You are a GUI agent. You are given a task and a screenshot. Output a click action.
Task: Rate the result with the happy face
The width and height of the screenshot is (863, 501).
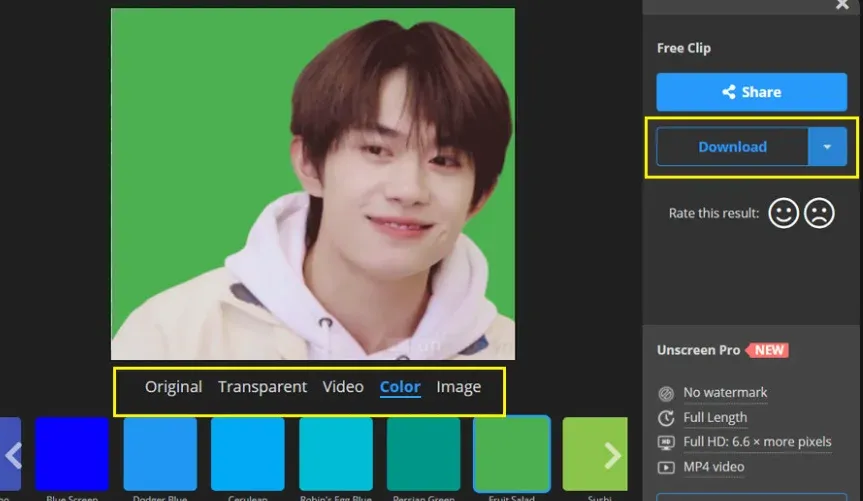783,213
